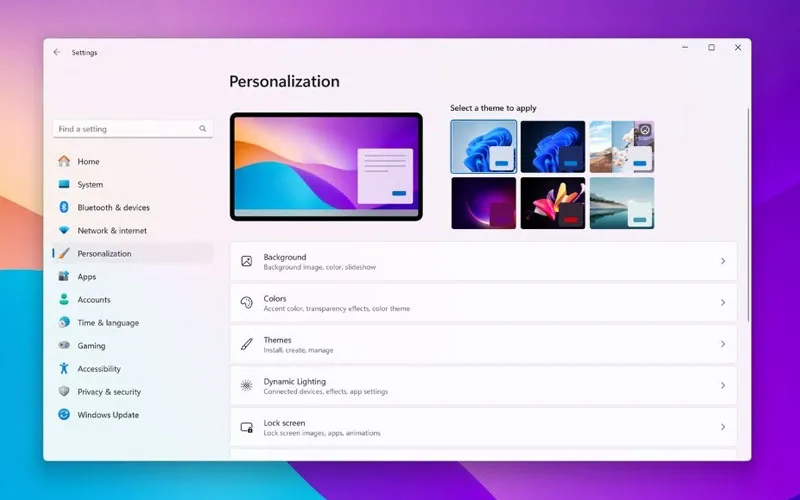The width and height of the screenshot is (800, 500).
Task: Click the Privacy shield icon
Action: pyautogui.click(x=64, y=391)
